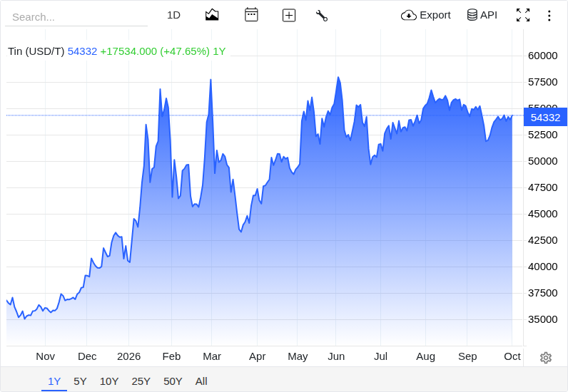
Task: Focus the Search input field
Action: pyautogui.click(x=76, y=17)
